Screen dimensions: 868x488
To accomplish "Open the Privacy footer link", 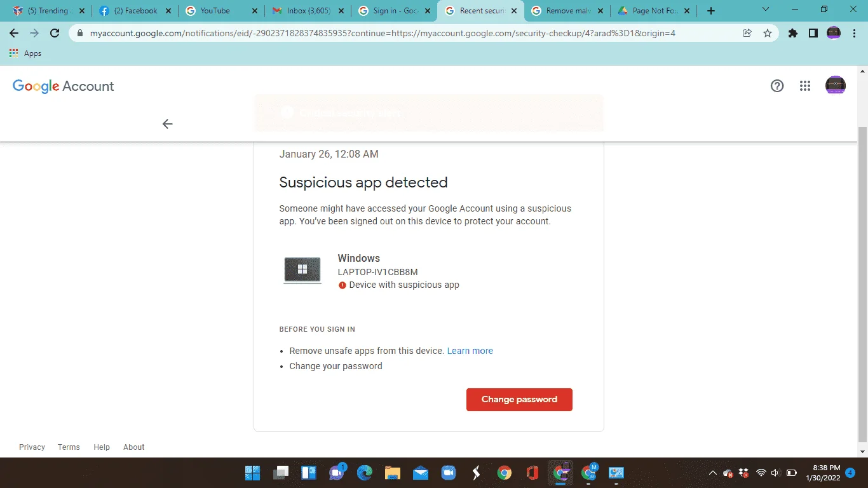I will (32, 447).
